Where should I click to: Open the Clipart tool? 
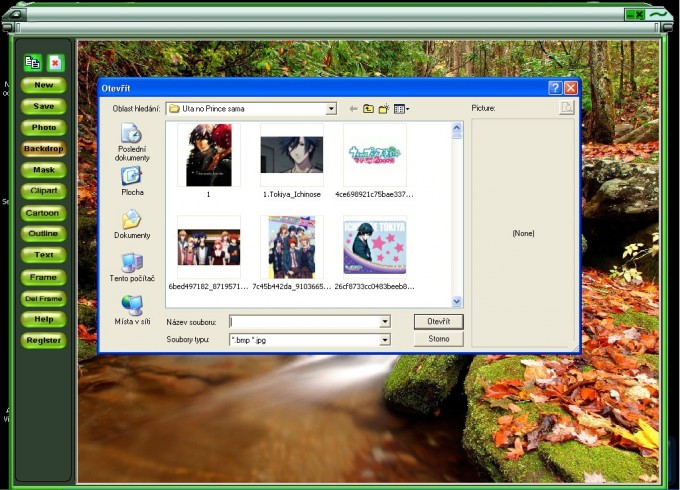coord(44,191)
